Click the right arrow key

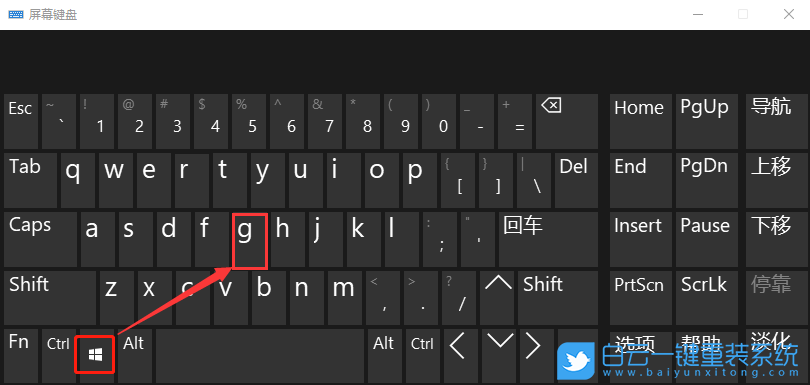[x=535, y=356]
